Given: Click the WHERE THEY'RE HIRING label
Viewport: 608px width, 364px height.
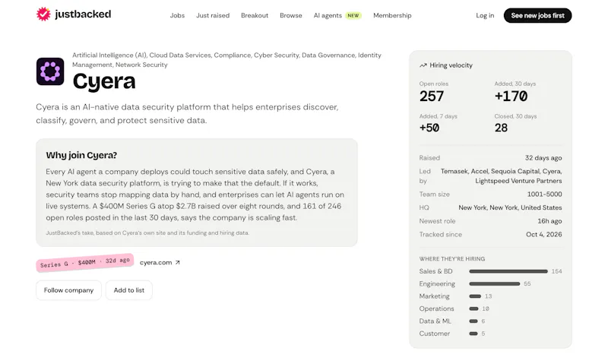Looking at the screenshot, I should [x=452, y=259].
